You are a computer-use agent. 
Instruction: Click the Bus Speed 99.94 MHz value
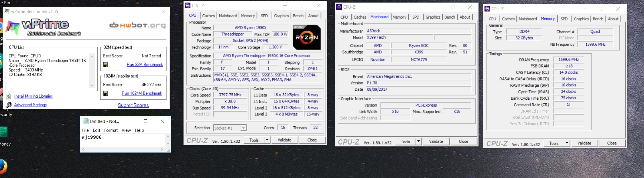(230, 108)
